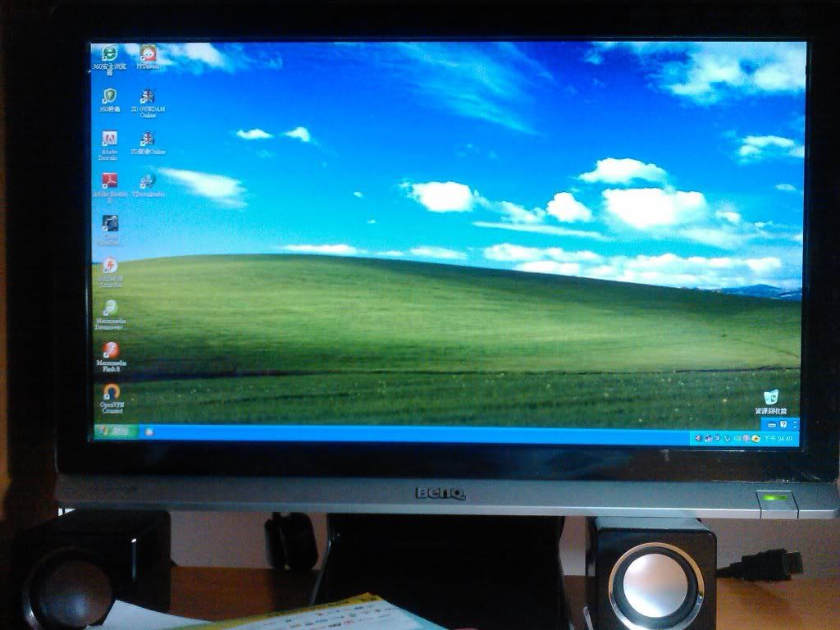This screenshot has width=840, height=630.
Task: Click the quick launch icon beside Start
Action: tap(149, 431)
